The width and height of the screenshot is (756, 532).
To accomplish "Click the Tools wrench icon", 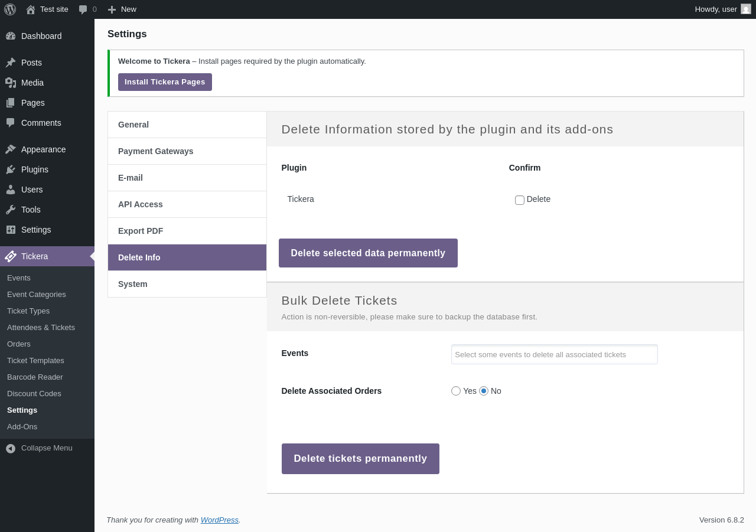I will click(x=11, y=210).
